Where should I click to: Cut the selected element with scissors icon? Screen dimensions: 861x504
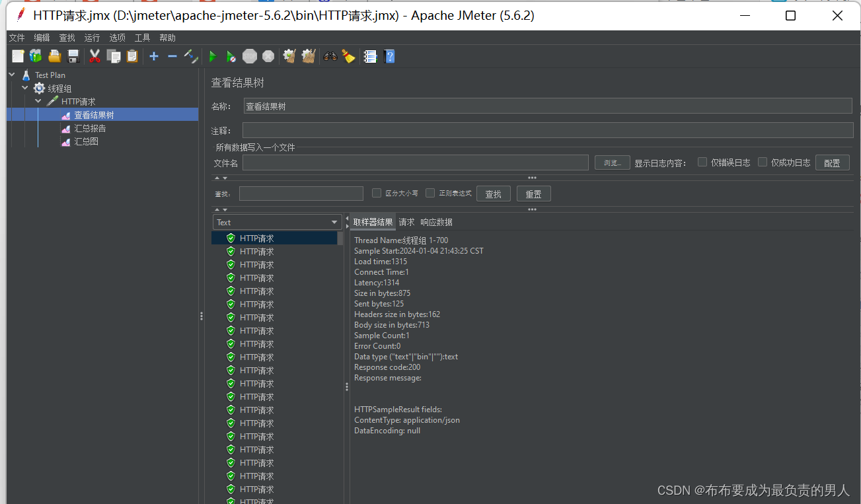click(94, 56)
